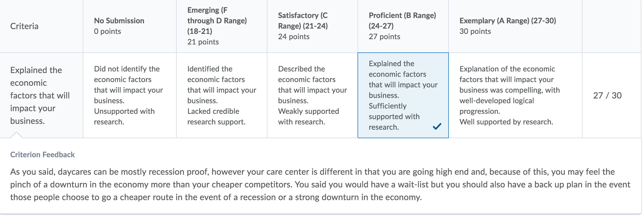Click the 30 points label

pos(475,31)
